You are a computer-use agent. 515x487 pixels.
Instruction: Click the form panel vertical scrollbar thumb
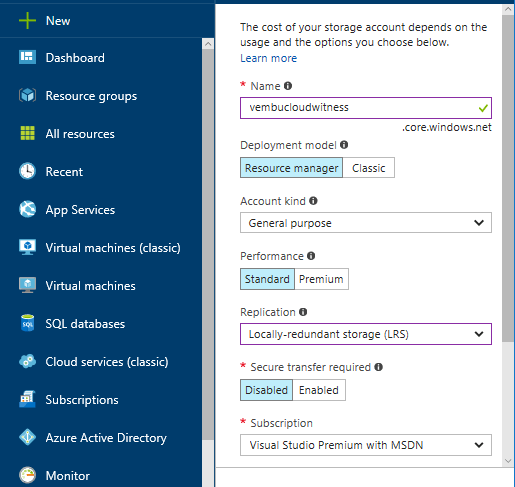point(508,178)
